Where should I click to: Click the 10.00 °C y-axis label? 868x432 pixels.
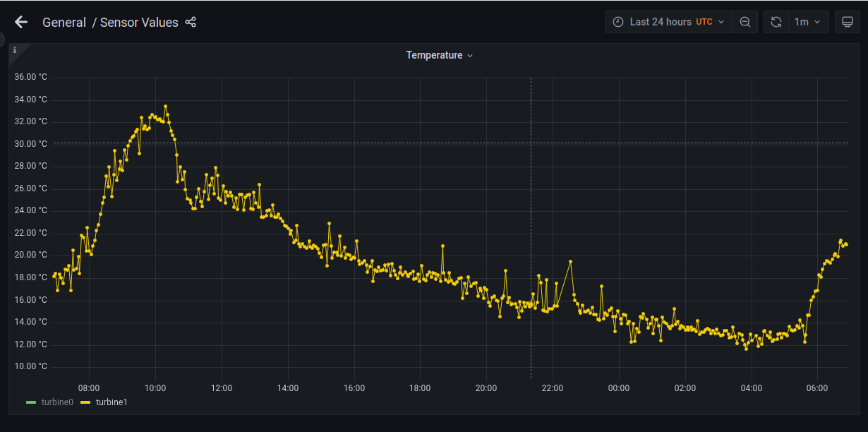coord(30,366)
